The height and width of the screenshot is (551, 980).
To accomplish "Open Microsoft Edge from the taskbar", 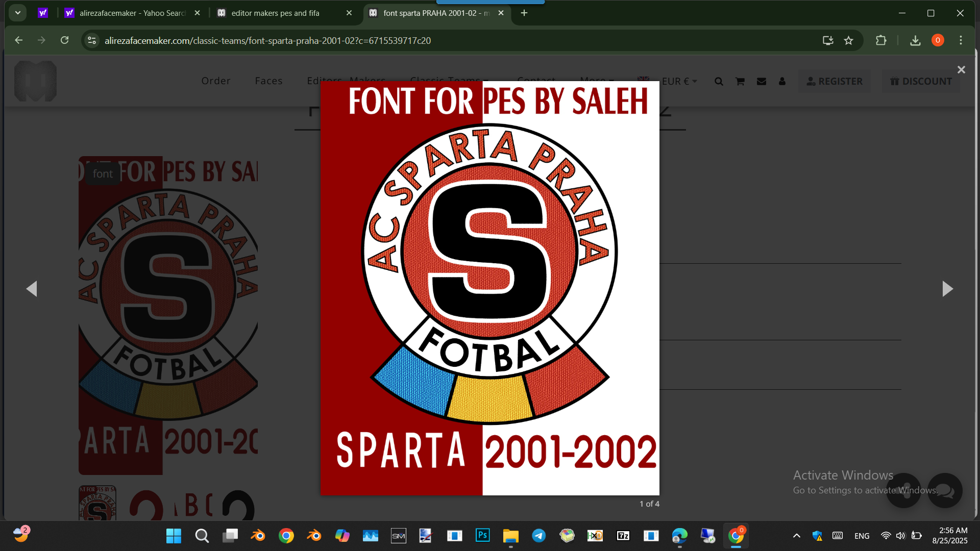I will tap(679, 536).
